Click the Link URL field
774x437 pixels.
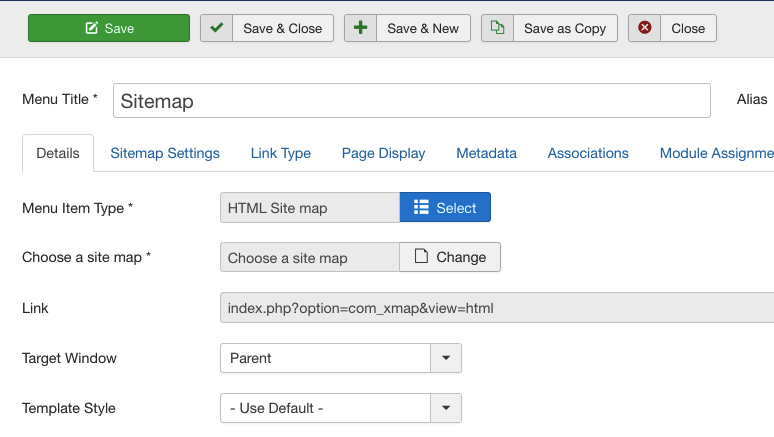pos(496,308)
